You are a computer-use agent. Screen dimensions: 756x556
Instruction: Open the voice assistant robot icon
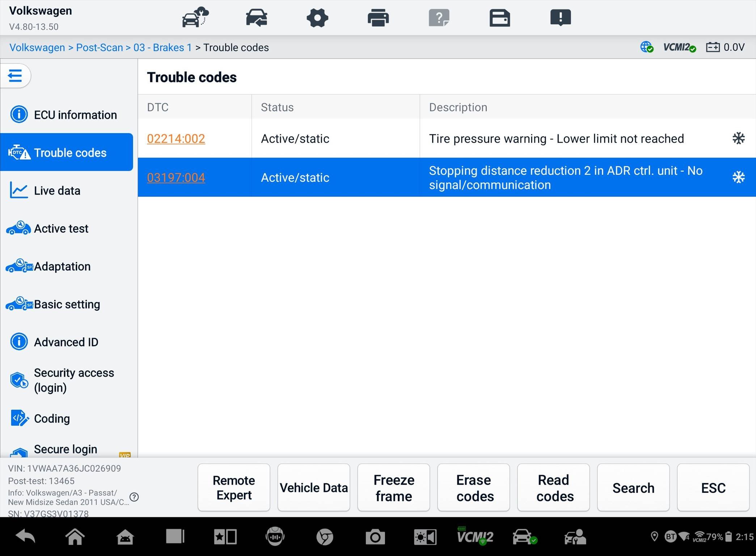(x=275, y=536)
